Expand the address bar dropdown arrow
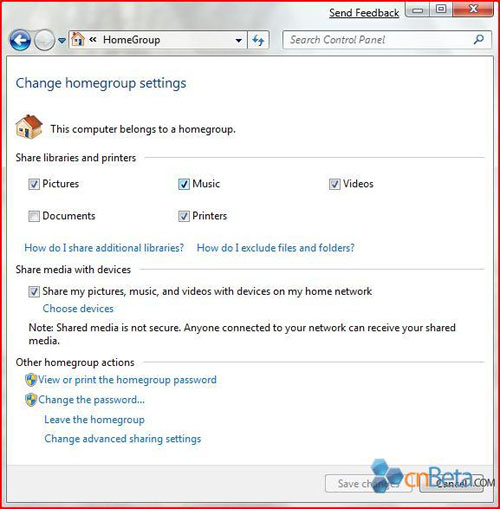 (239, 40)
